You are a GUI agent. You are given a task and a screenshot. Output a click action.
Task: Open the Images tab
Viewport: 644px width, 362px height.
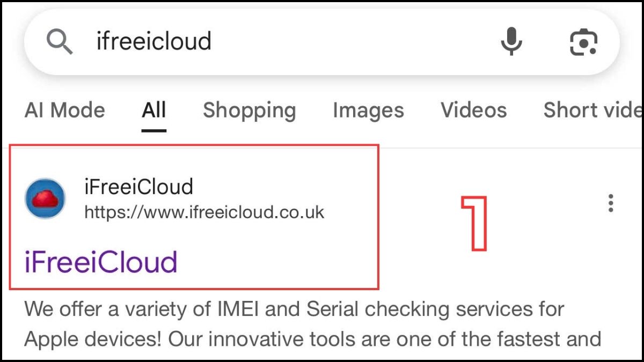(368, 110)
